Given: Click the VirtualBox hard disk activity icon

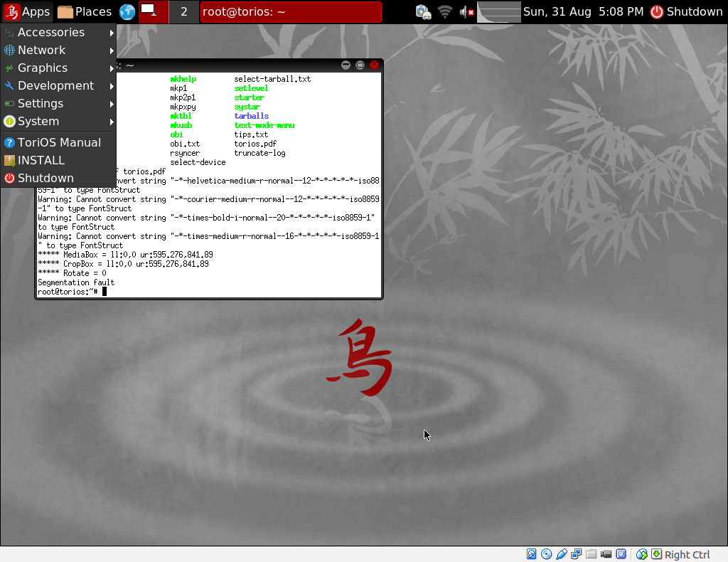Looking at the screenshot, I should pyautogui.click(x=531, y=554).
